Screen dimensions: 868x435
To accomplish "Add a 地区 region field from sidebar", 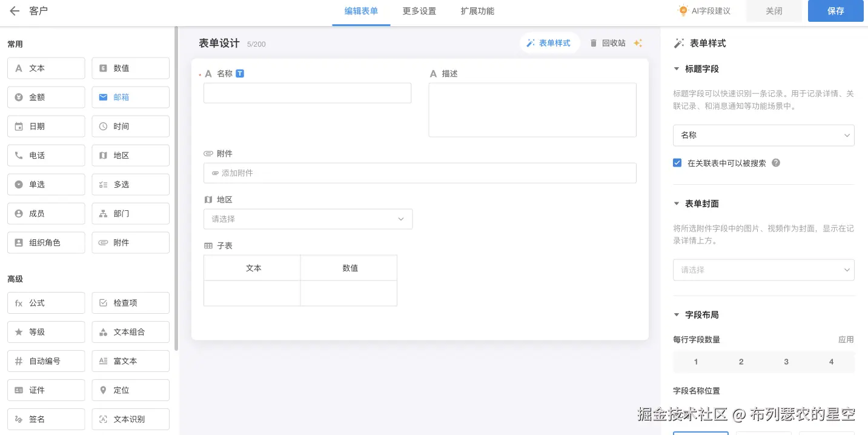I will (130, 156).
